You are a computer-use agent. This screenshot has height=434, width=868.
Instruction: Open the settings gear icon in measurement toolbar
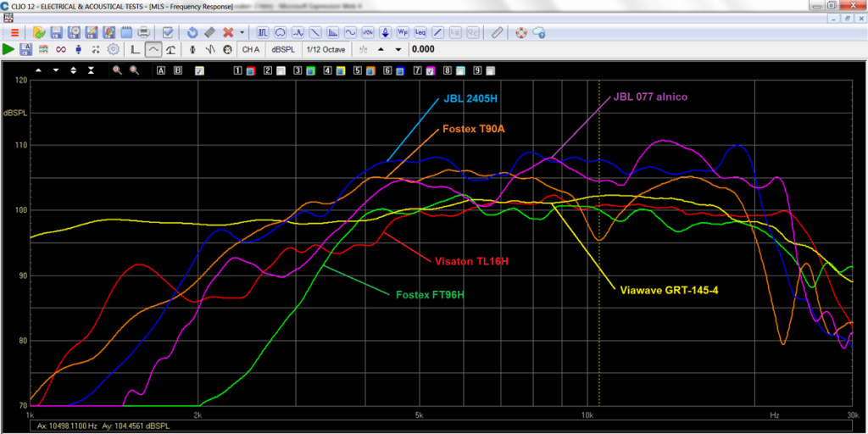pos(113,49)
